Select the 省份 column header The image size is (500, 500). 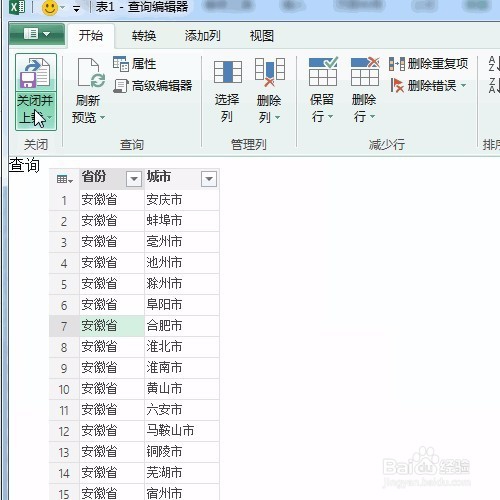coord(111,179)
